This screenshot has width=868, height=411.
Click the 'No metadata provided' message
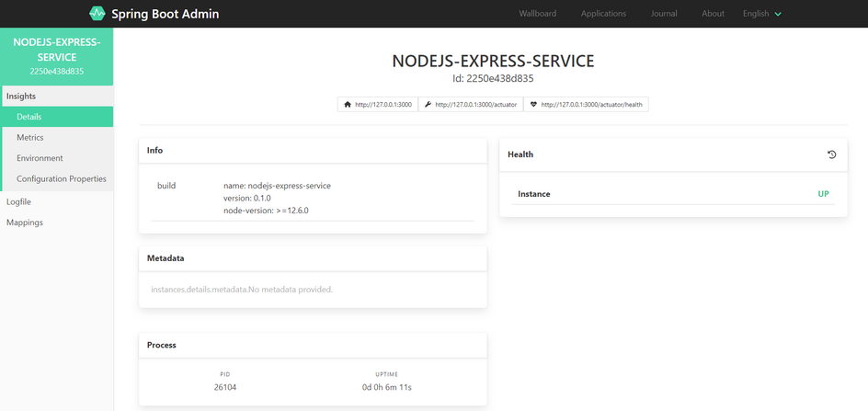click(x=242, y=289)
